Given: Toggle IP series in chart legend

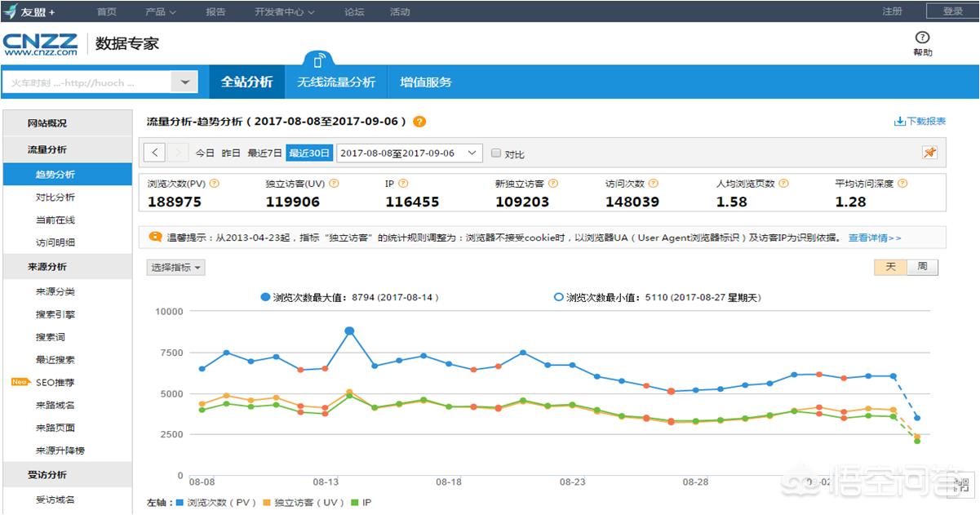Looking at the screenshot, I should 361,504.
